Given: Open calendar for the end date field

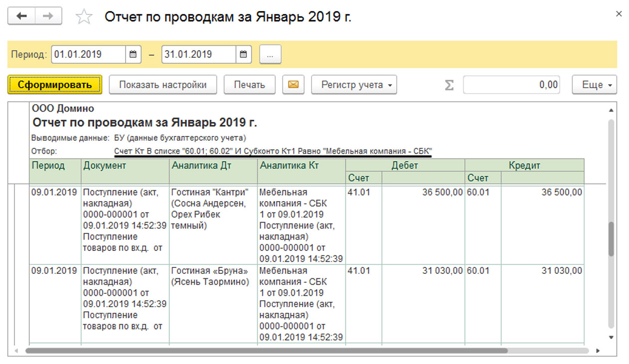Looking at the screenshot, I should click(243, 55).
